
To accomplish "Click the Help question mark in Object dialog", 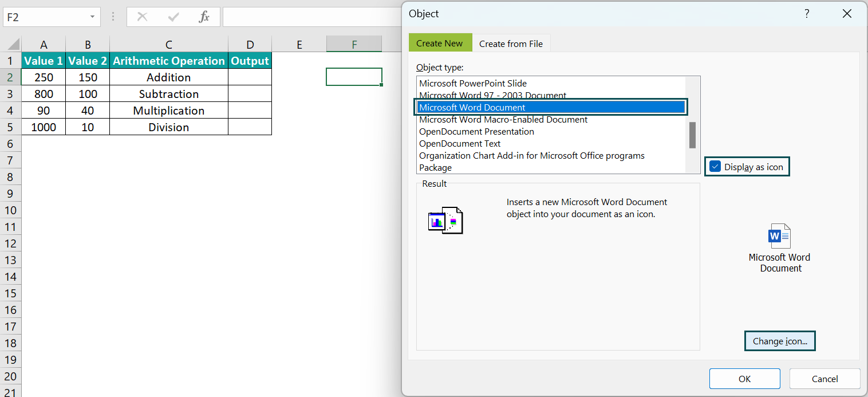I will 807,14.
